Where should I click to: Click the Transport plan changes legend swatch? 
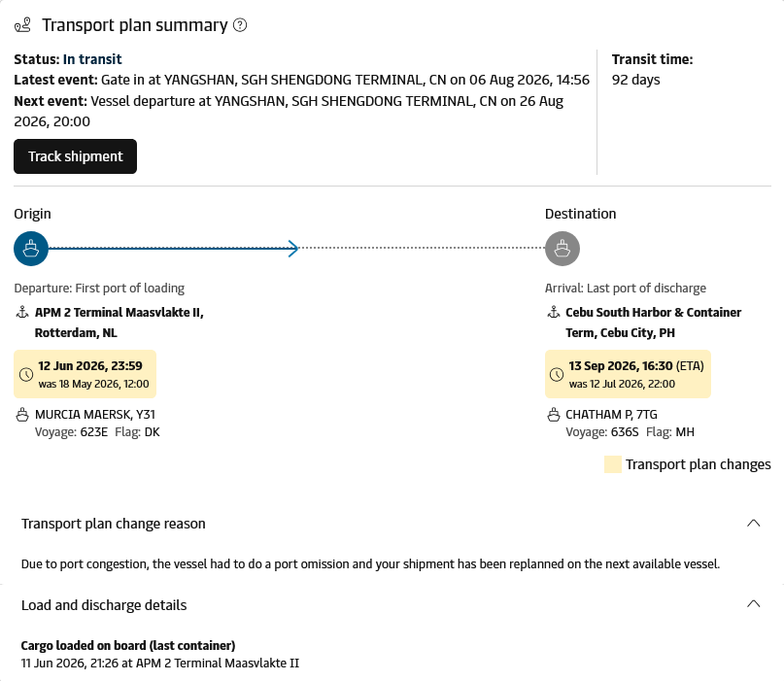tap(613, 464)
